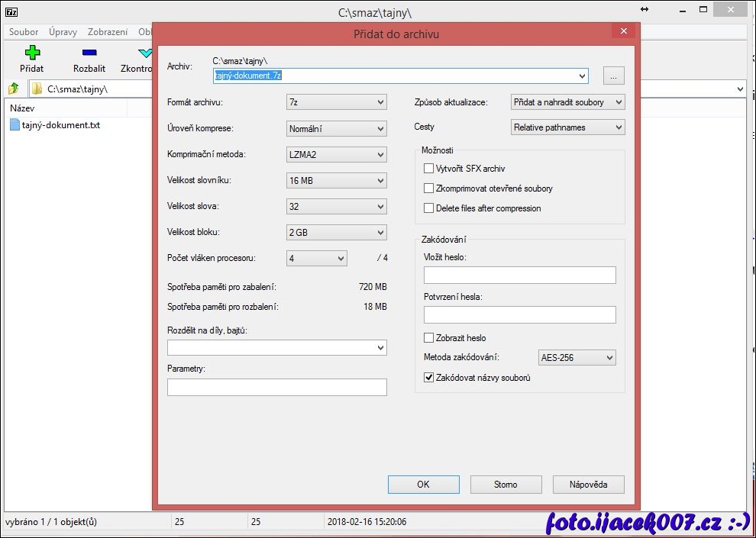The width and height of the screenshot is (756, 538).
Task: Expand the Úroveň komprese dropdown
Action: click(337, 129)
